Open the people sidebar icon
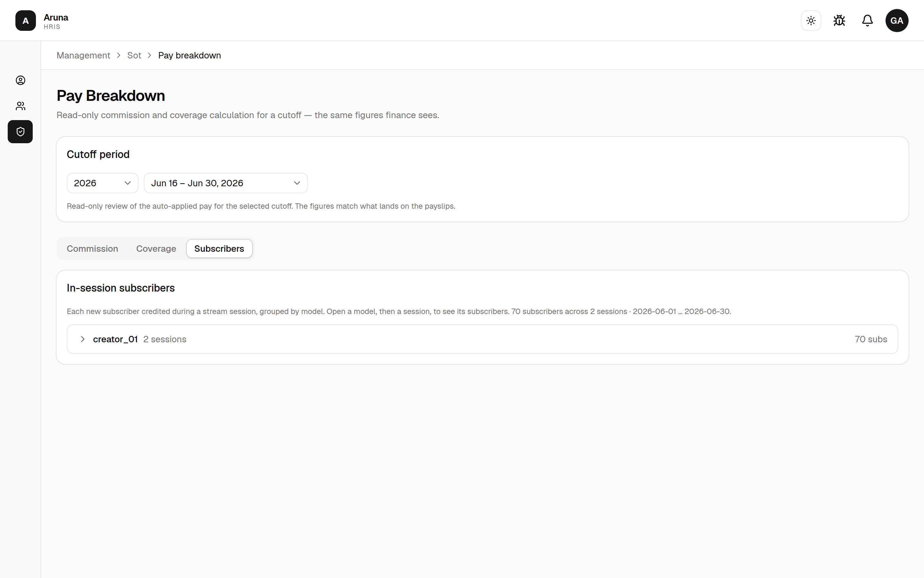Image resolution: width=924 pixels, height=578 pixels. [x=21, y=106]
